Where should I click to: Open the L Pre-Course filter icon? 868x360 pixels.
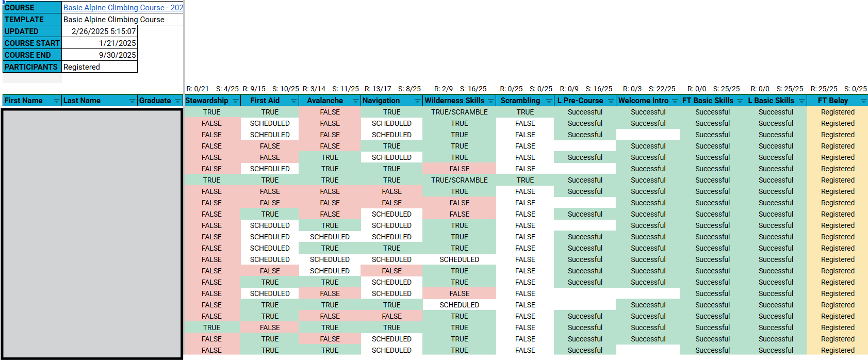click(611, 101)
